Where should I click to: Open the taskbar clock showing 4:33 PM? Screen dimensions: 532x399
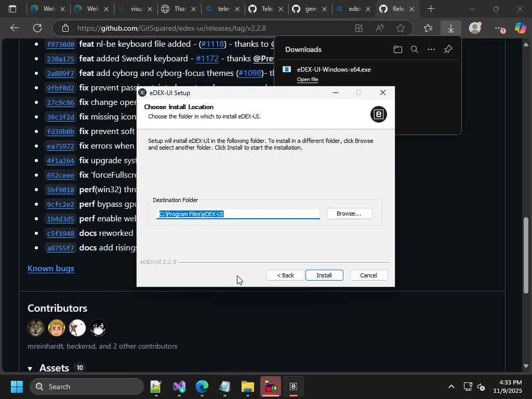[x=508, y=387]
